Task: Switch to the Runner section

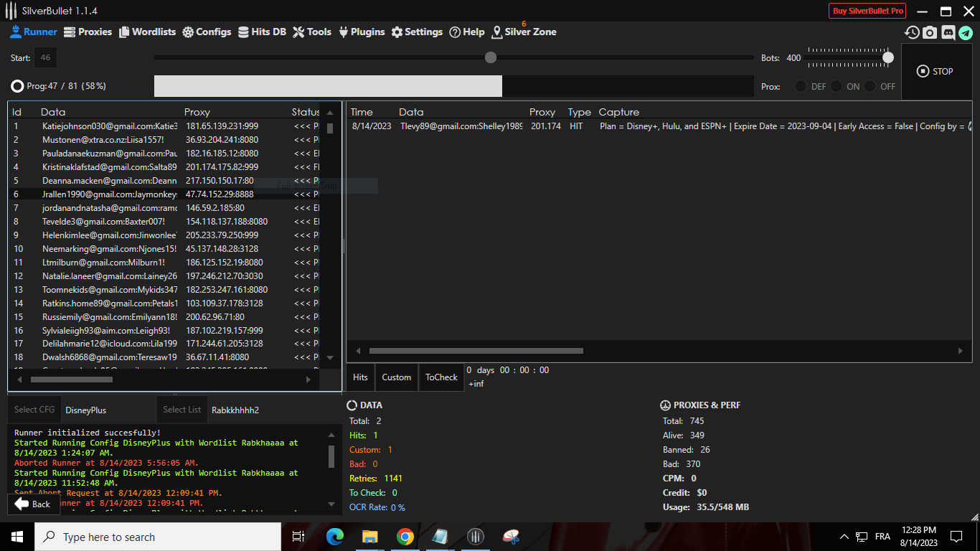Action: [x=34, y=32]
